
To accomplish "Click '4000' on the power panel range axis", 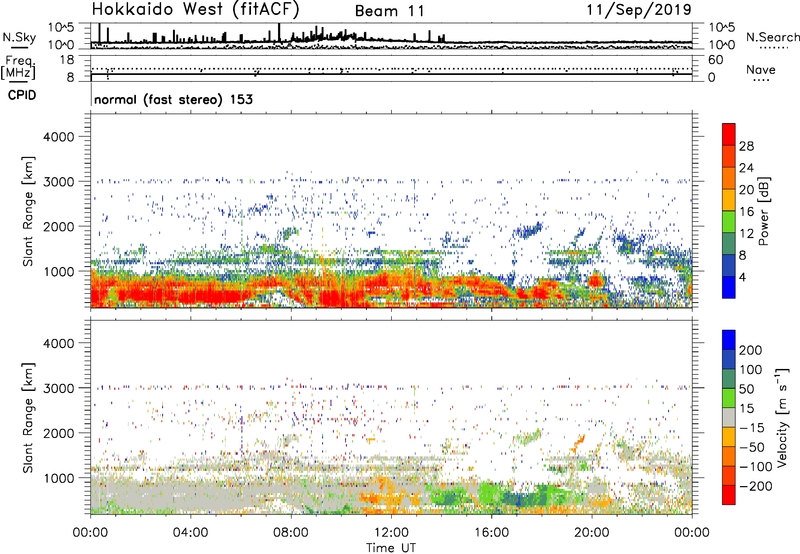I will pyautogui.click(x=58, y=137).
